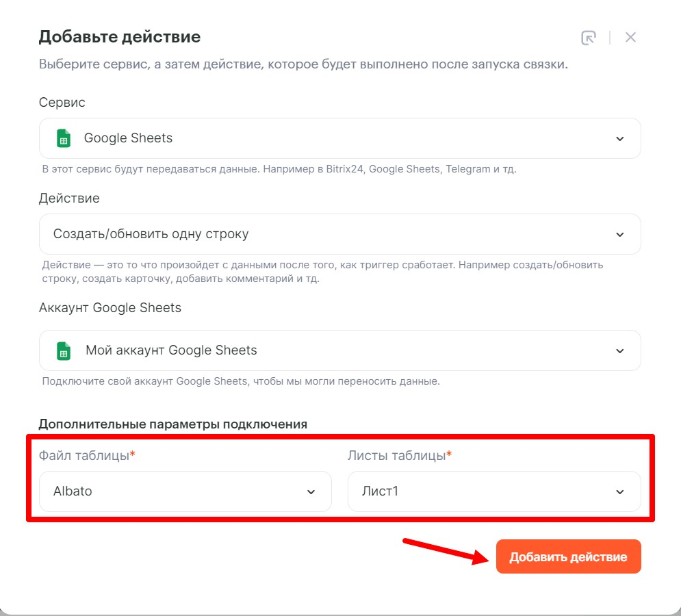The width and height of the screenshot is (681, 616).
Task: Expand the Лист1 dropdown chevron
Action: 620,491
